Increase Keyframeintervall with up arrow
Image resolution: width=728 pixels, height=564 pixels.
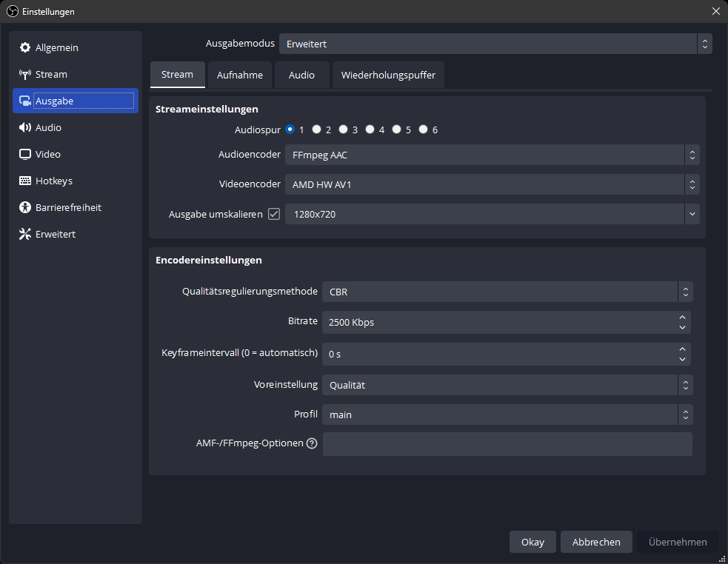[682, 349]
